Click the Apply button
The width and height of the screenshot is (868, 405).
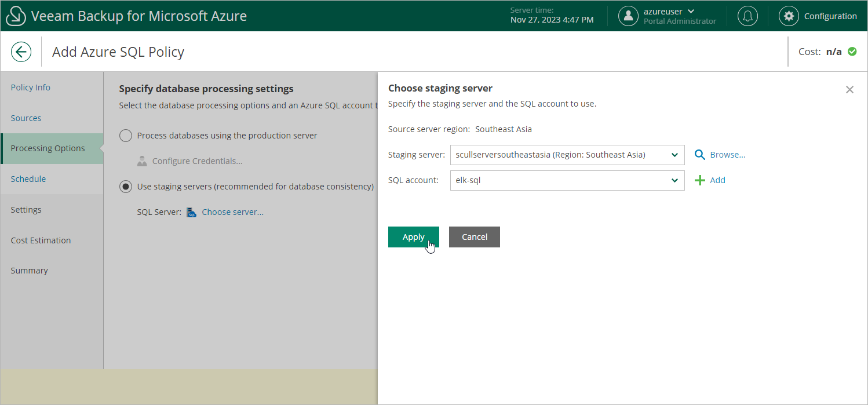click(x=414, y=237)
